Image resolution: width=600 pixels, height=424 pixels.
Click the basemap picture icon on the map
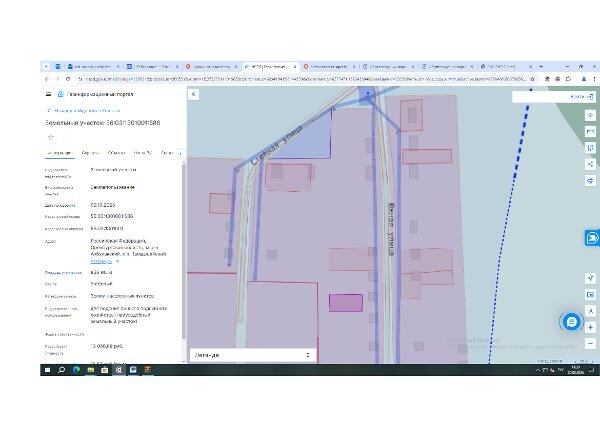pyautogui.click(x=590, y=295)
